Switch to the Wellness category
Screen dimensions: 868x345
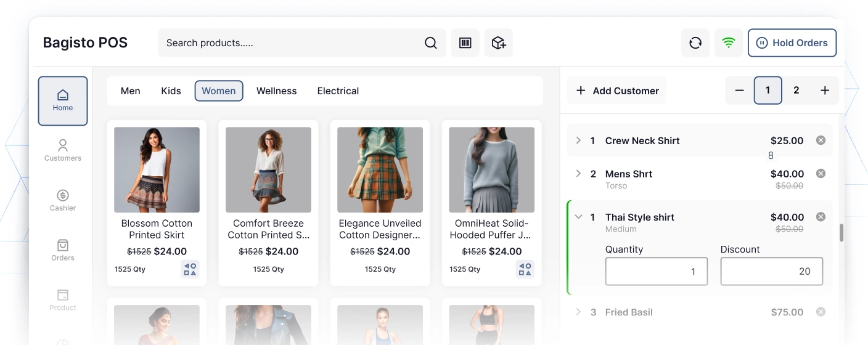(276, 91)
